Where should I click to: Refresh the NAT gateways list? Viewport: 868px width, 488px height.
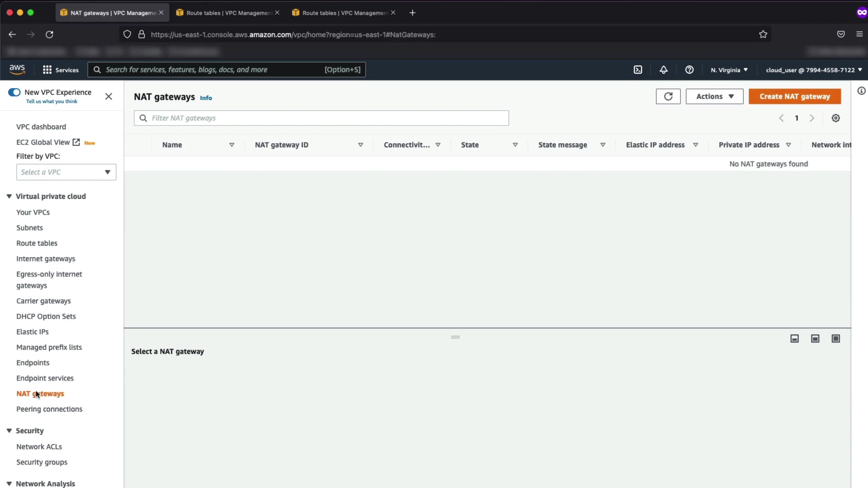668,96
